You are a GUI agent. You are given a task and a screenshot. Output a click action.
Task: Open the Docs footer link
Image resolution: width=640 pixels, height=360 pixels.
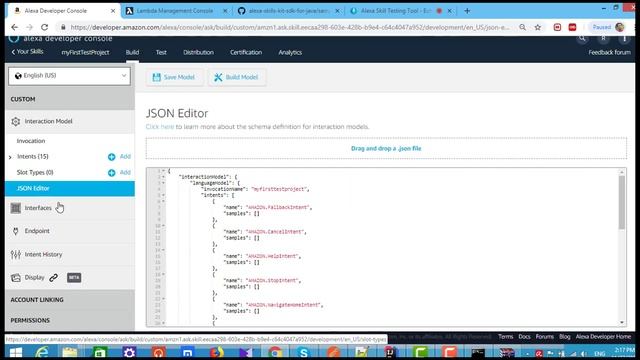click(x=524, y=337)
